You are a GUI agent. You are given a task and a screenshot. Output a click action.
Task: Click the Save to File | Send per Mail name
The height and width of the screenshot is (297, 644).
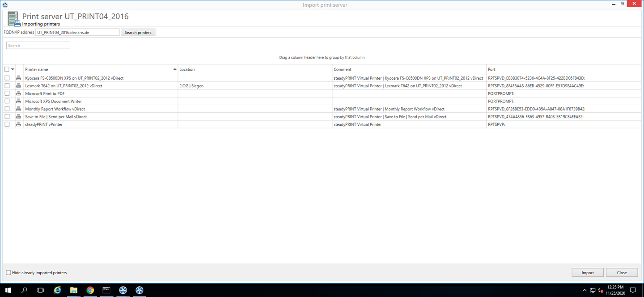(x=56, y=117)
